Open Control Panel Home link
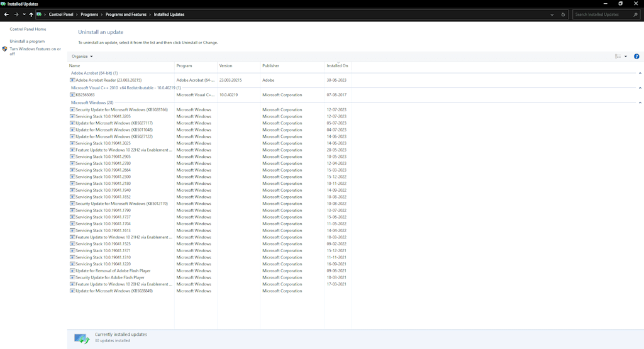The width and height of the screenshot is (644, 349). point(28,29)
